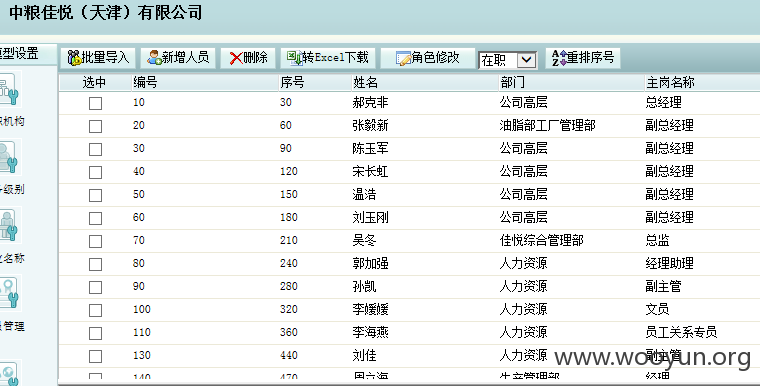Click employee code 100
This screenshot has width=760, height=386.
pos(142,309)
